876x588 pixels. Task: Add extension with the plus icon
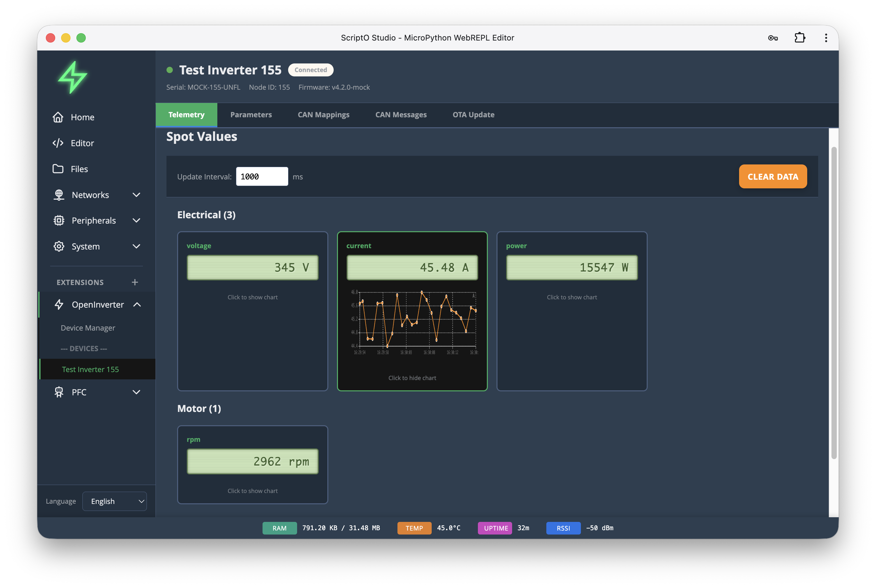coord(135,282)
